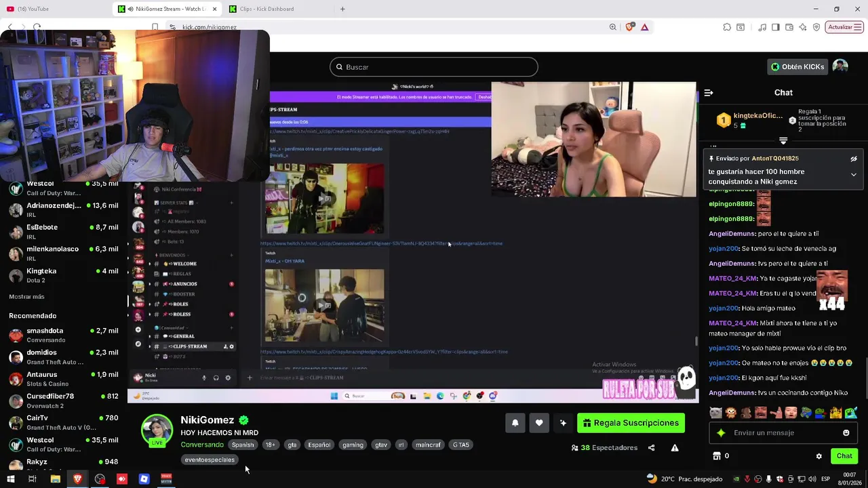Open EsBebote followed channel
Viewport: 868px width, 488px height.
pos(64,232)
